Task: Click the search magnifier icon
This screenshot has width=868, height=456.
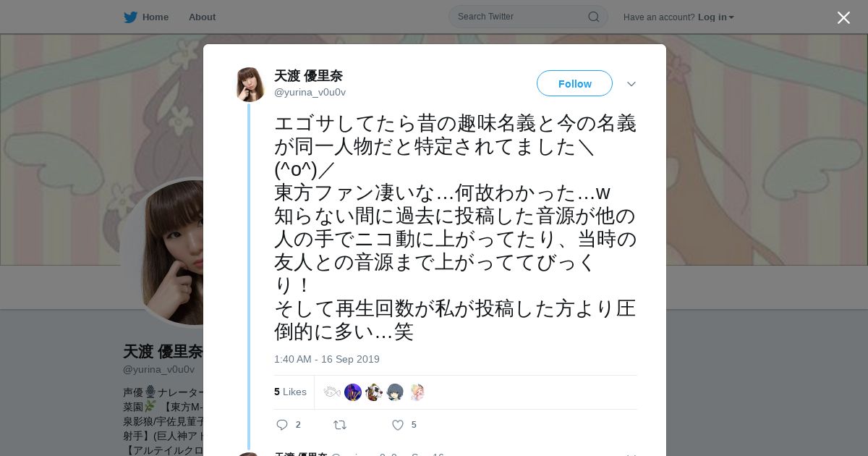Action: pyautogui.click(x=593, y=17)
